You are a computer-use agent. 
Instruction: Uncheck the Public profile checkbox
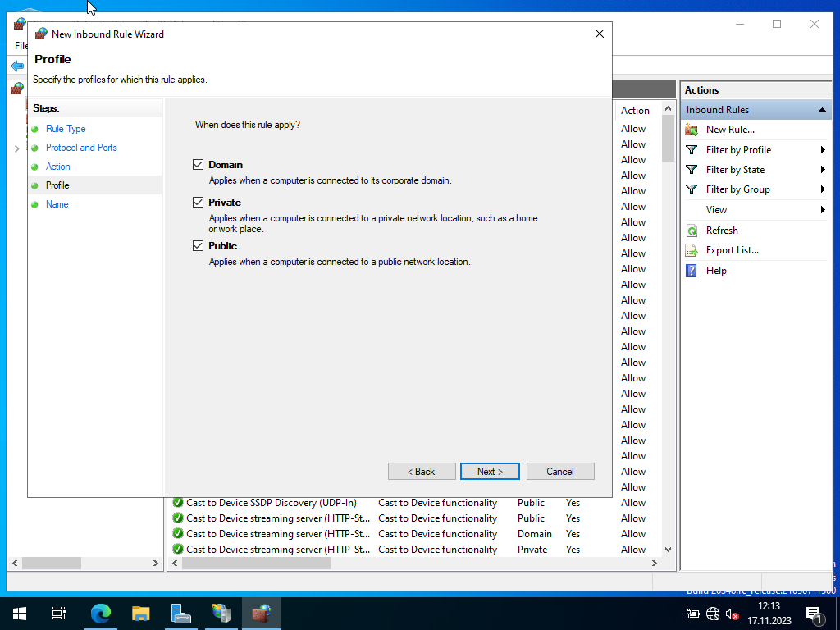[198, 246]
